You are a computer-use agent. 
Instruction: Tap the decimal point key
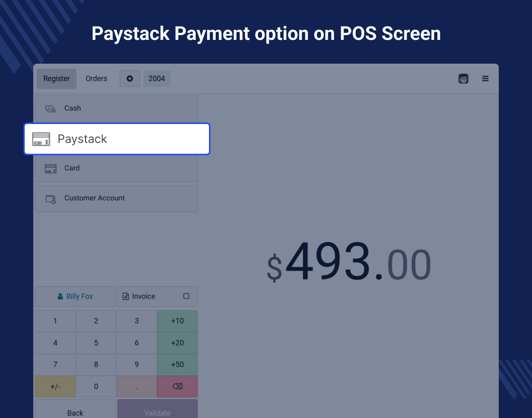[x=137, y=387]
